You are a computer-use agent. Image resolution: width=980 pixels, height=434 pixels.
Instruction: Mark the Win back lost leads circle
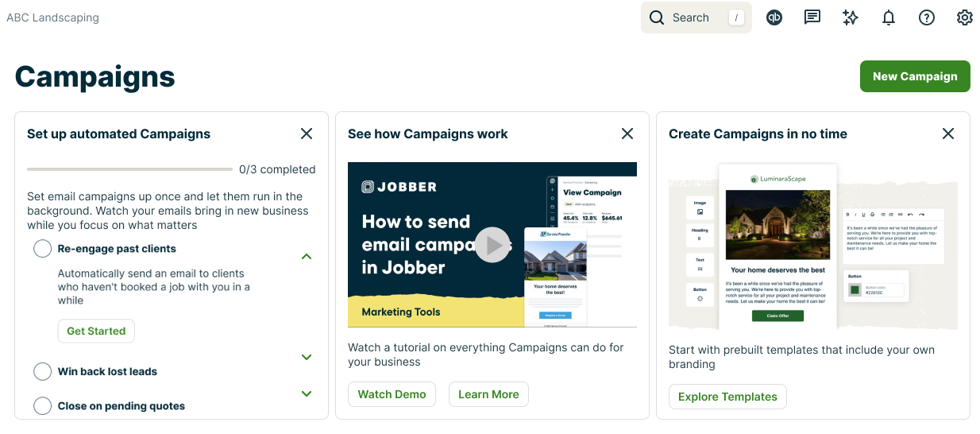pos(43,371)
